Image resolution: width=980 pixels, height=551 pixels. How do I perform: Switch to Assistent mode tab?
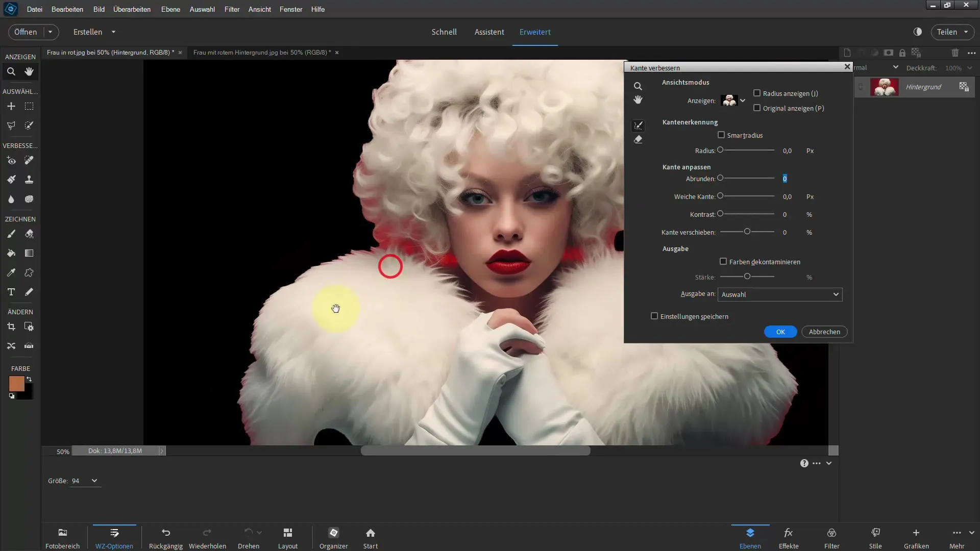point(489,32)
